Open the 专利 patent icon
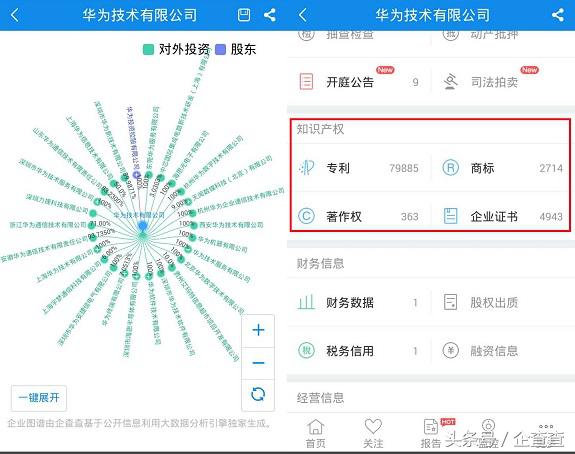Viewport: 575px width, 454px height. 307,168
